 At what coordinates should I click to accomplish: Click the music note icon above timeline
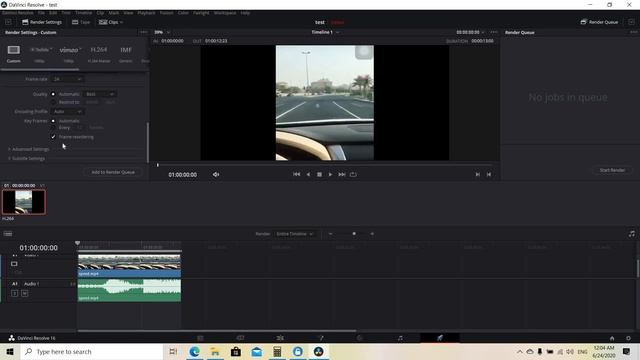[631, 234]
